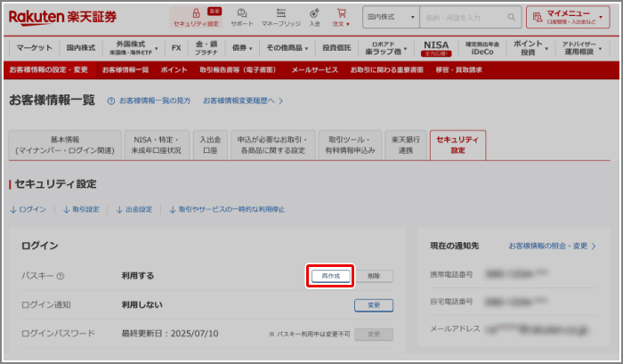Expand the 債券 navigation menu
This screenshot has height=364, width=623.
coord(244,46)
